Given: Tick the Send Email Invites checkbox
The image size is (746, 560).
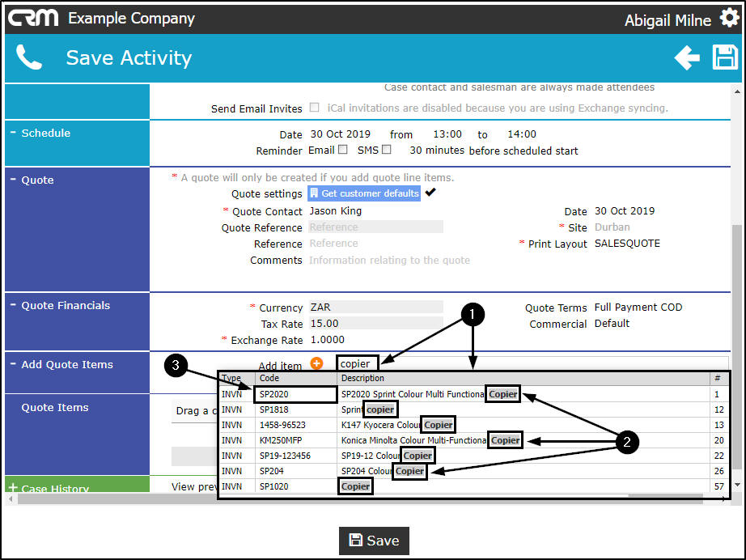Looking at the screenshot, I should click(315, 108).
